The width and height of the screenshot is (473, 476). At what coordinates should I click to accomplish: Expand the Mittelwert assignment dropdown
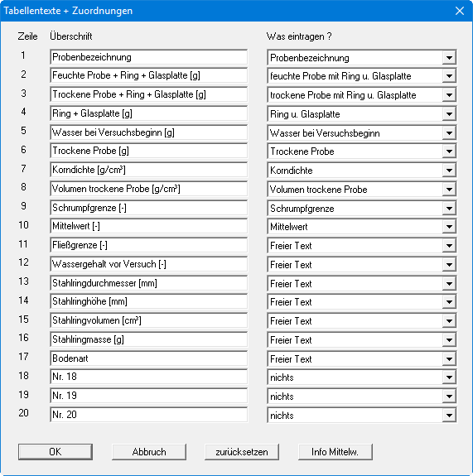(x=449, y=227)
